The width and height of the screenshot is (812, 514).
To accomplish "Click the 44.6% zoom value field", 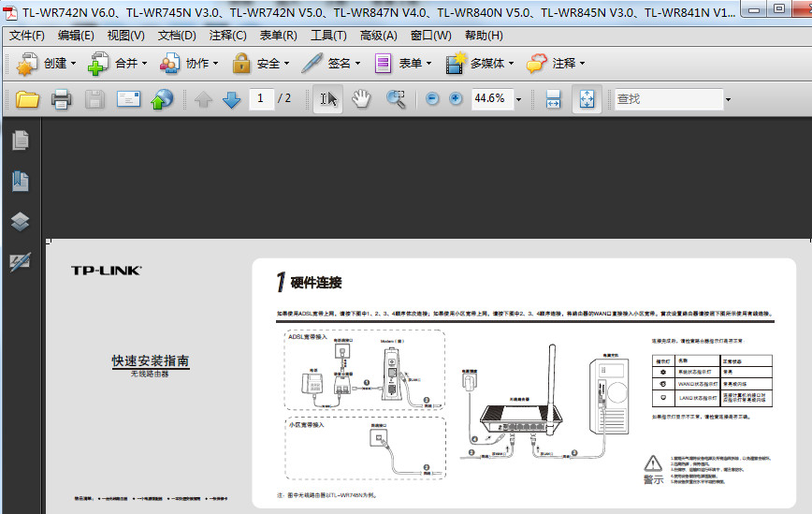I will 491,98.
